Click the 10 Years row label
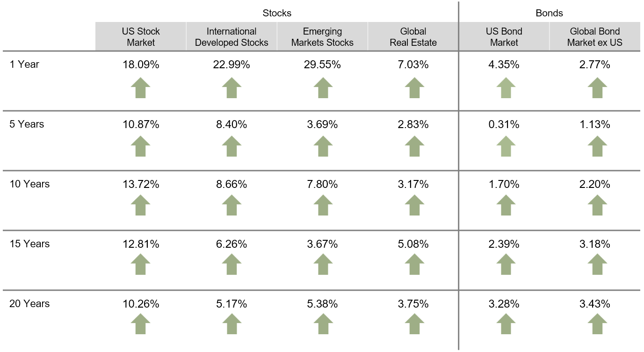This screenshot has height=352, width=644. [29, 184]
